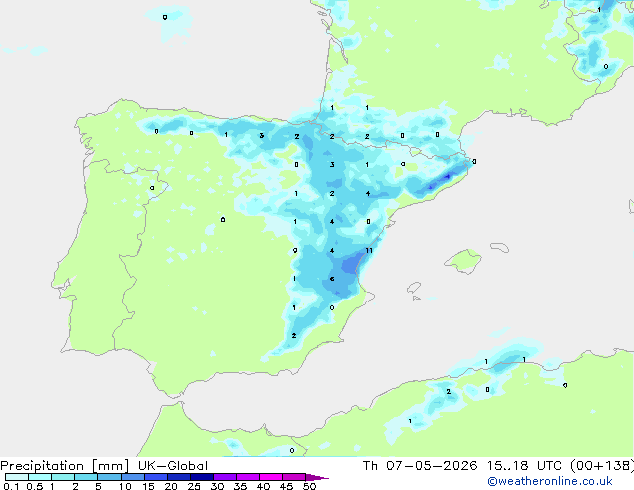Click the legend label "0.5"
The image size is (634, 490).
tap(34, 486)
